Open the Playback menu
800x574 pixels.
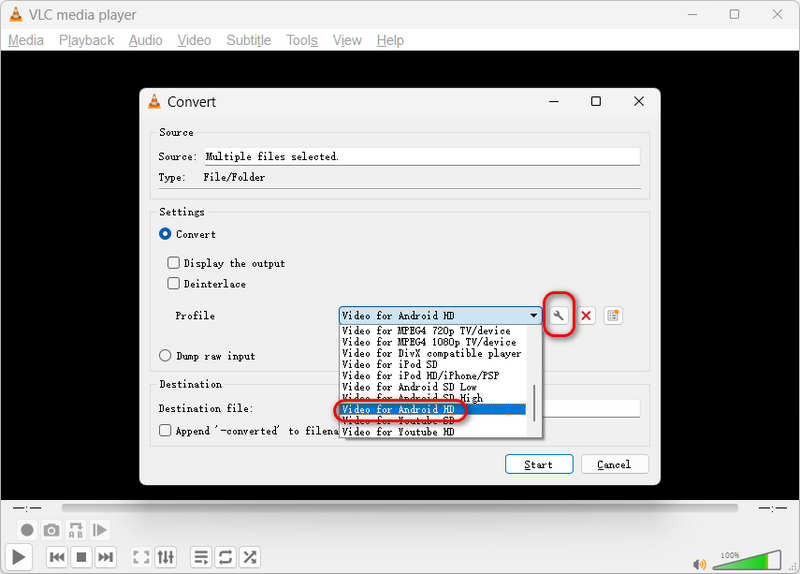86,40
